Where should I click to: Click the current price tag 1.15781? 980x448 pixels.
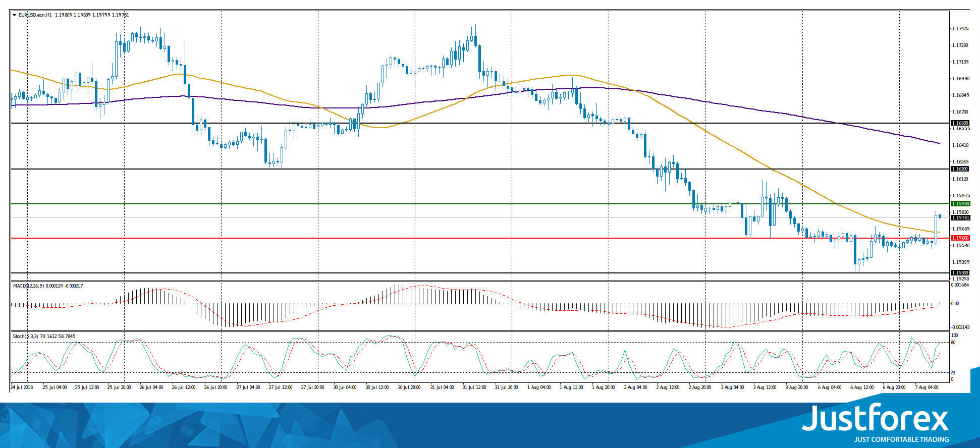tap(960, 218)
